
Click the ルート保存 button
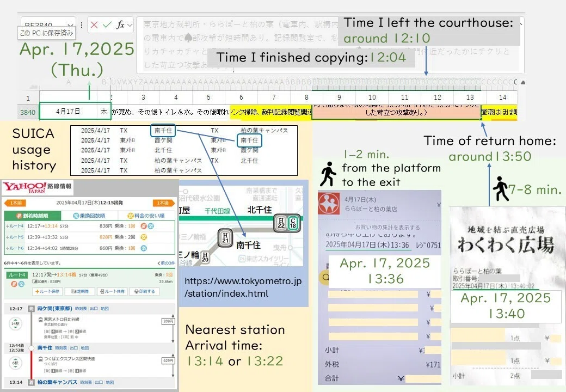[x=47, y=291]
